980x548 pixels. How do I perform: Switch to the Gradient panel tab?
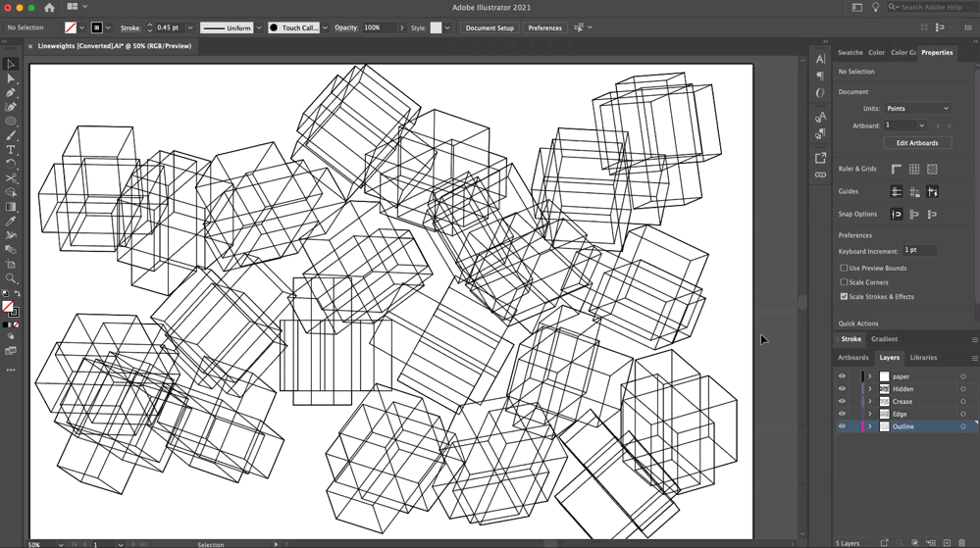click(884, 339)
